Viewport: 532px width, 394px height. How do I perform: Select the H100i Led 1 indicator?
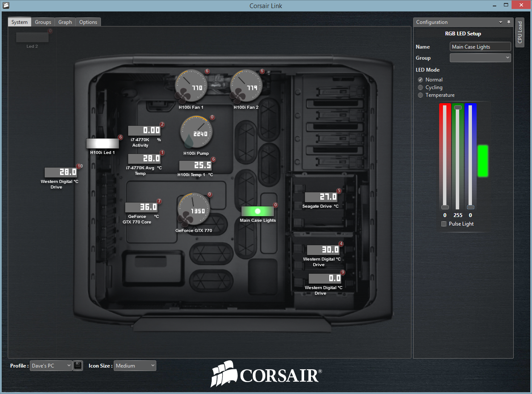coord(102,143)
